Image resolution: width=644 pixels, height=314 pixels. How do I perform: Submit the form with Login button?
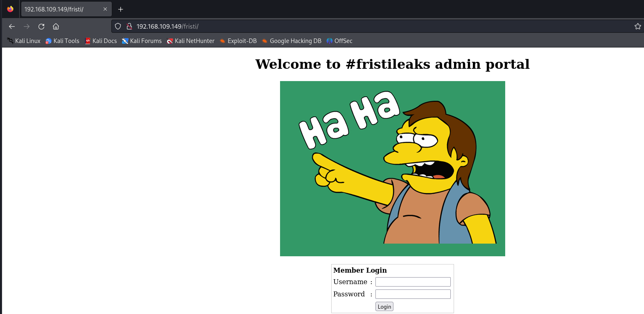pos(384,307)
